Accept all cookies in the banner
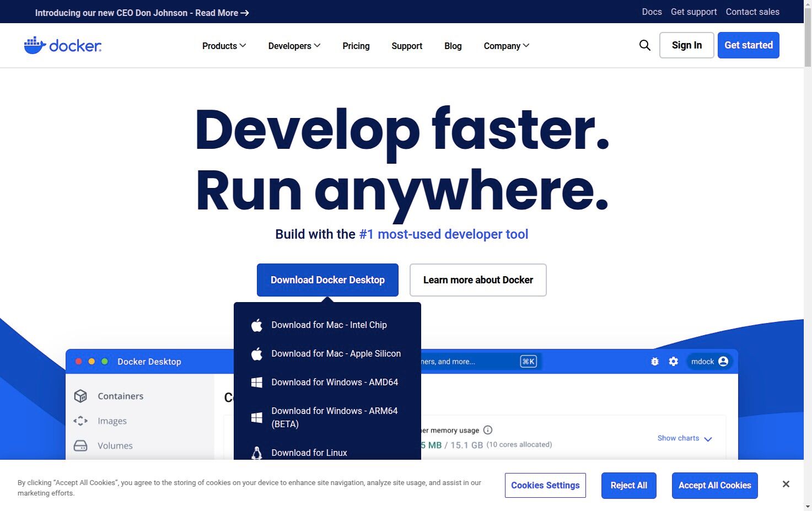812x511 pixels. (x=714, y=485)
